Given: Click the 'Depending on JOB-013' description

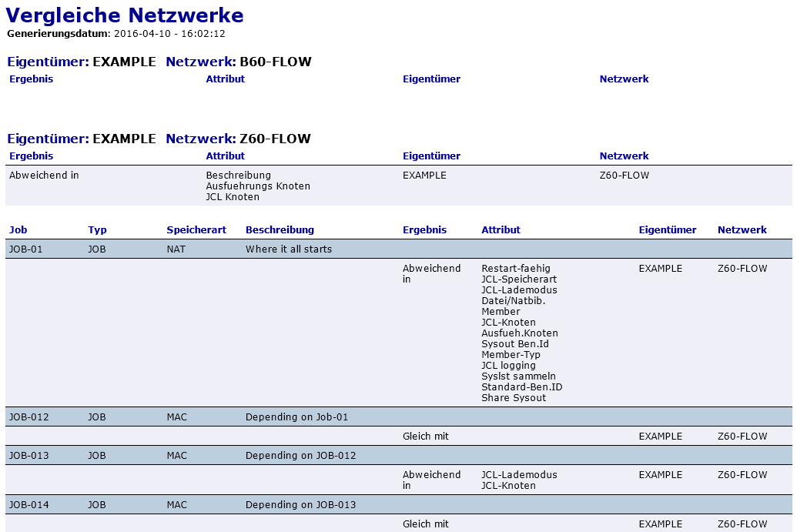Looking at the screenshot, I should pyautogui.click(x=300, y=505).
